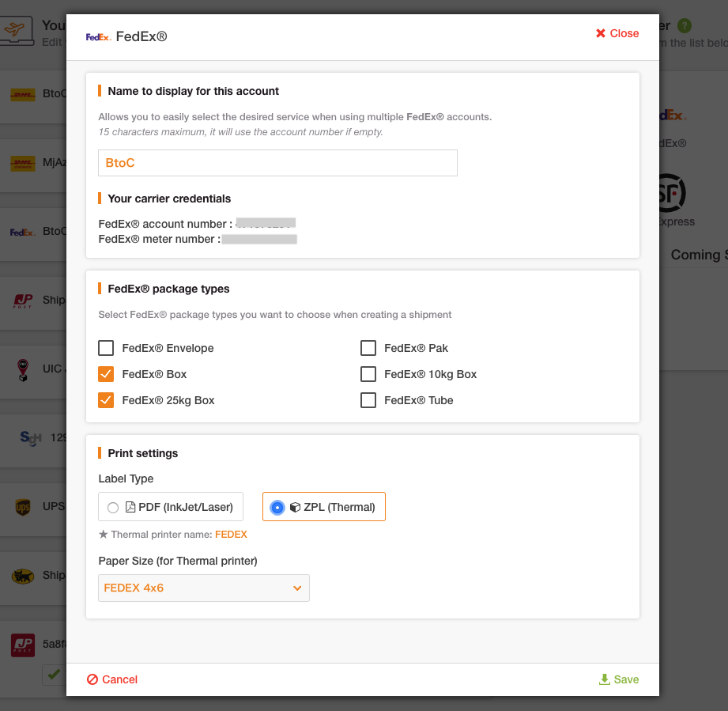Click the UPS shield icon in background list
728x711 pixels.
coord(23,507)
